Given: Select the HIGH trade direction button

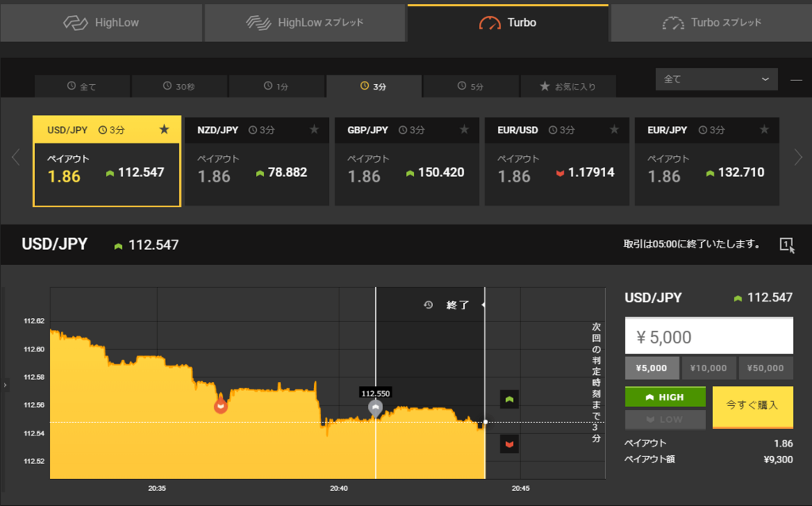Looking at the screenshot, I should (665, 397).
